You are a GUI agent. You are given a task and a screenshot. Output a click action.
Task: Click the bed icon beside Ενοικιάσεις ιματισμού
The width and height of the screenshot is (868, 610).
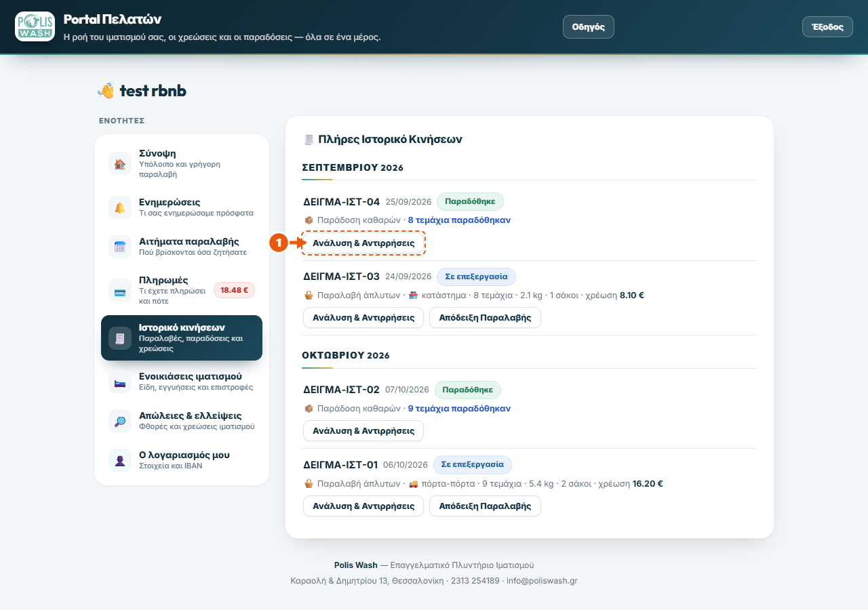pyautogui.click(x=120, y=382)
